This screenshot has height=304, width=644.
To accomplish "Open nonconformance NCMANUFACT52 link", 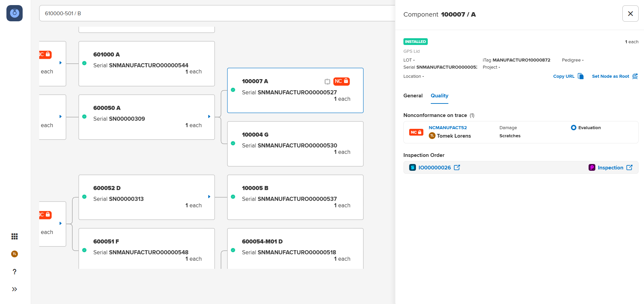I will tap(447, 127).
